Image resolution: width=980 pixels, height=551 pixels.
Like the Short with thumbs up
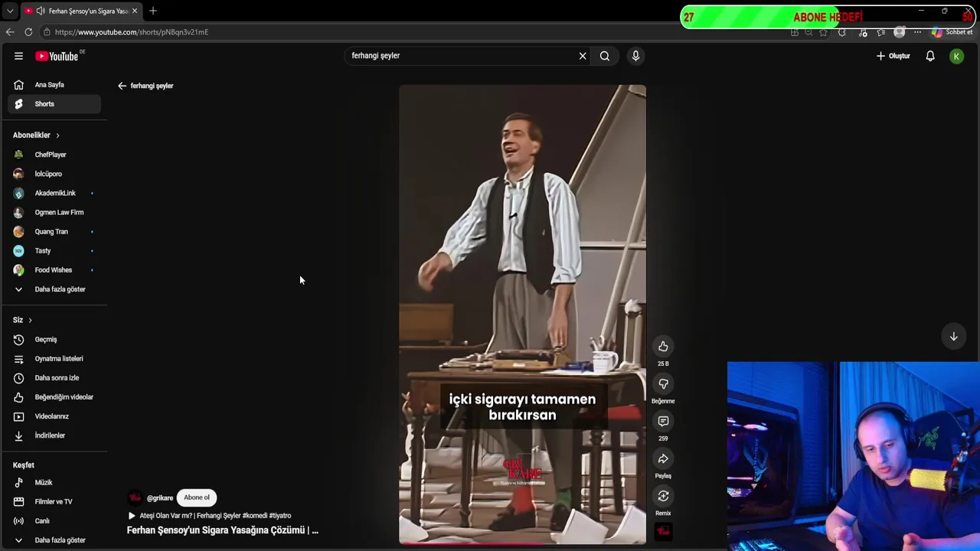pyautogui.click(x=663, y=347)
